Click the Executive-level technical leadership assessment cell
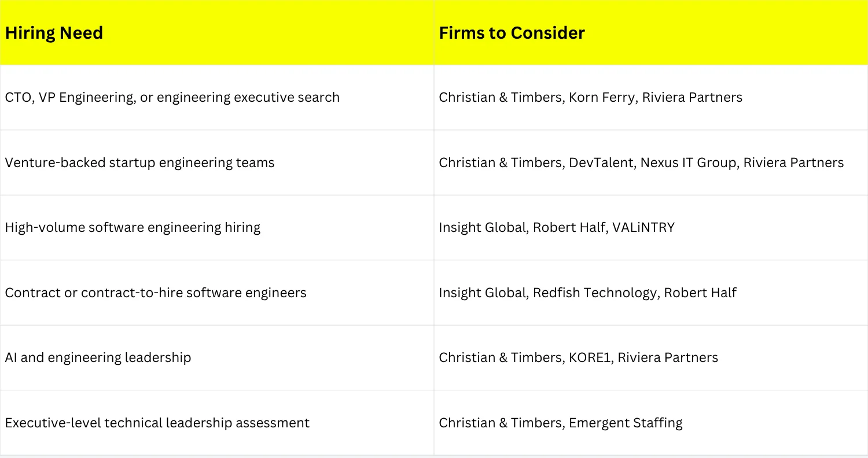Screen dimensions: 868x458 coord(217,423)
